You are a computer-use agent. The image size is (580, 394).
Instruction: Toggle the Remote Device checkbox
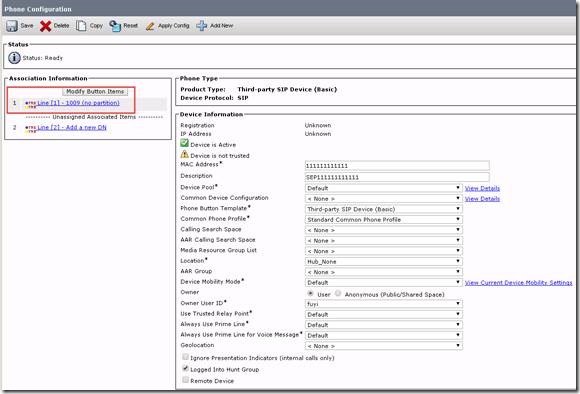click(185, 380)
